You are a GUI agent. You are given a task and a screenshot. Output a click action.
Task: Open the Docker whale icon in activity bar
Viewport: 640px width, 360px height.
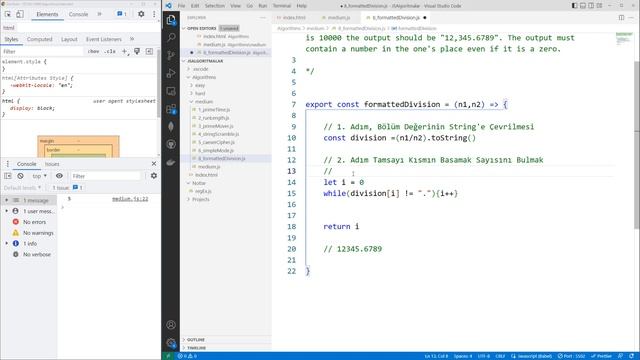pos(171,162)
